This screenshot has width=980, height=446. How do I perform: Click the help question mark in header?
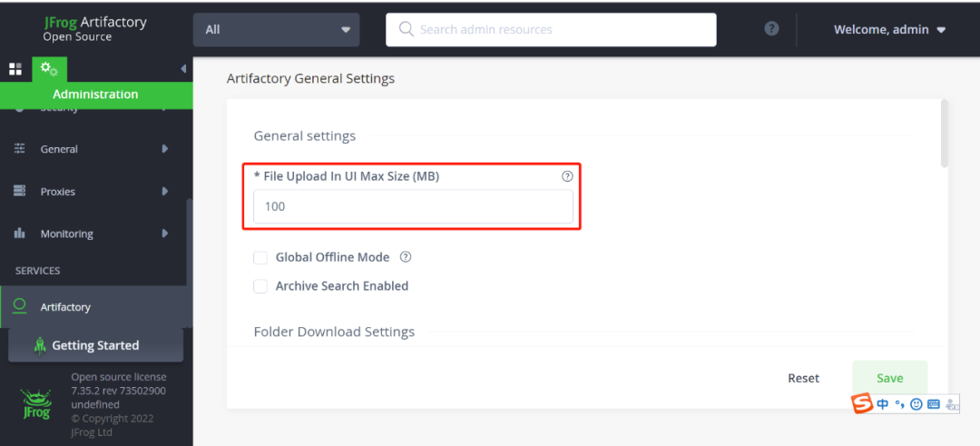771,28
